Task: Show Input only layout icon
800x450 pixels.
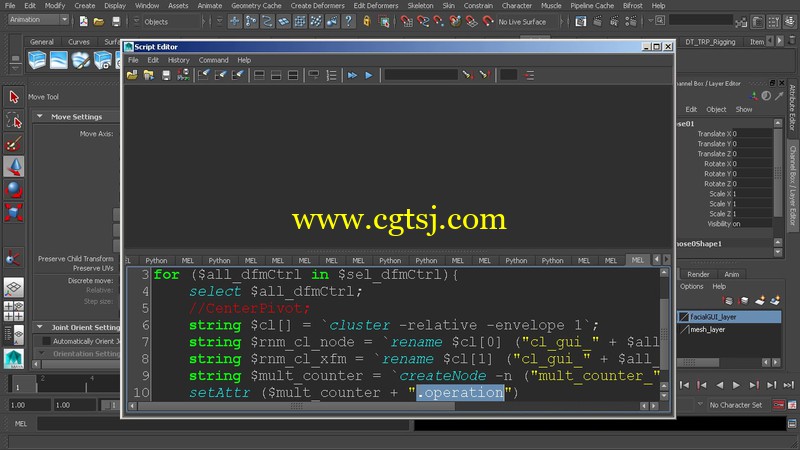Action: click(x=276, y=76)
